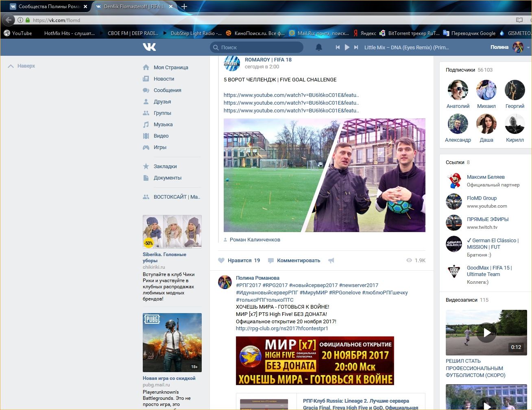The width and height of the screenshot is (532, 410).
Task: Open the FloMD Group link
Action: (x=482, y=198)
